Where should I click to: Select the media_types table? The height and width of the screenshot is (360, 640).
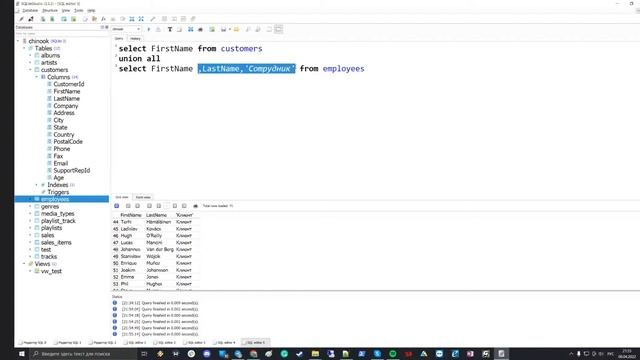(x=57, y=213)
